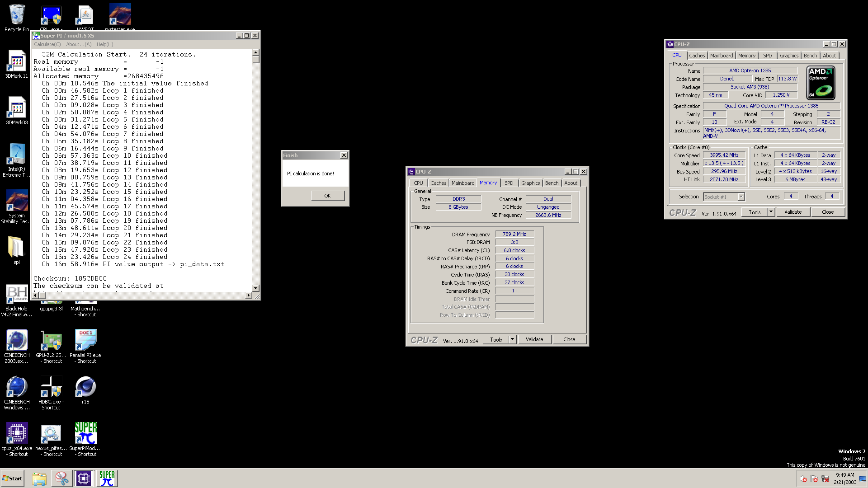Image resolution: width=868 pixels, height=488 pixels.
Task: Open the HWBOT desktop shortcut
Action: pos(85,18)
